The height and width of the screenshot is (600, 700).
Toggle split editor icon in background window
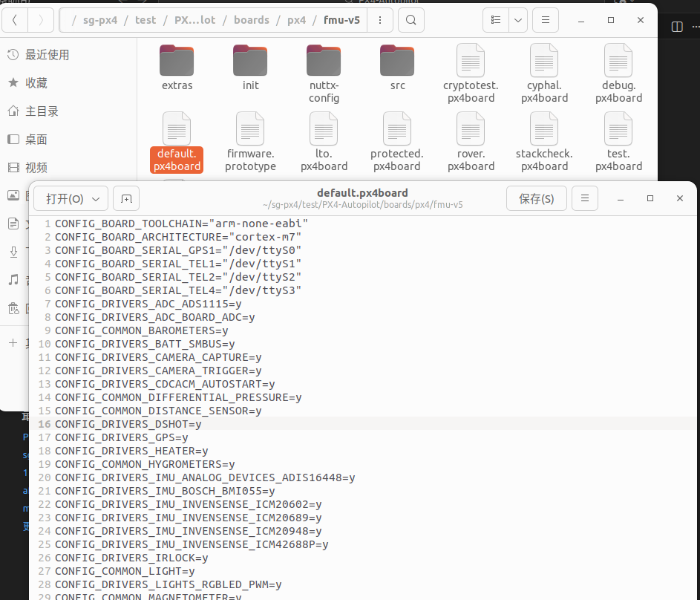(x=677, y=27)
